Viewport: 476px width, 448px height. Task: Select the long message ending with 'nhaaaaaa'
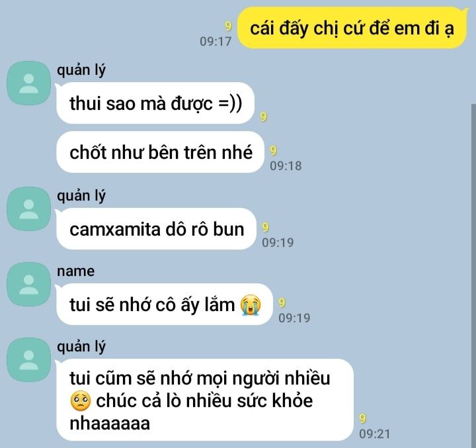pos(205,400)
